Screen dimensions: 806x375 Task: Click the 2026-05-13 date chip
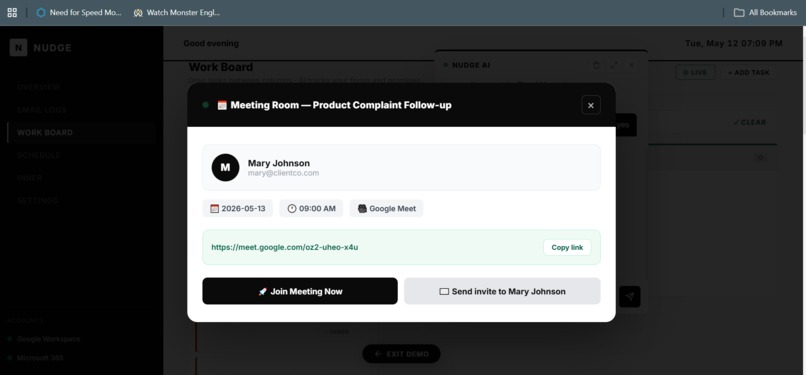(x=237, y=209)
